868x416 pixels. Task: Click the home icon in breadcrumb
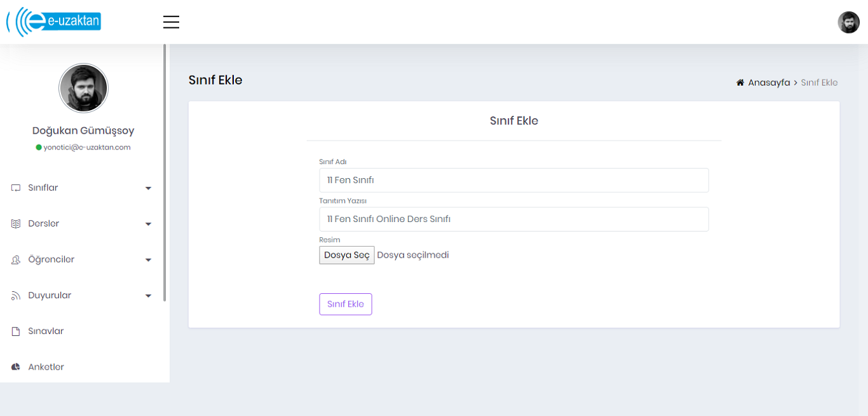tap(740, 83)
